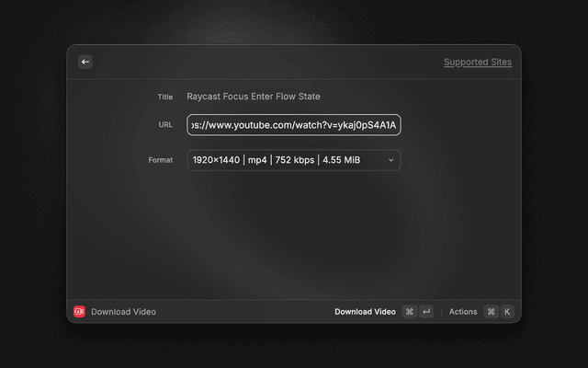Click the URL field label
Viewport: 588px width, 368px height.
(x=165, y=124)
